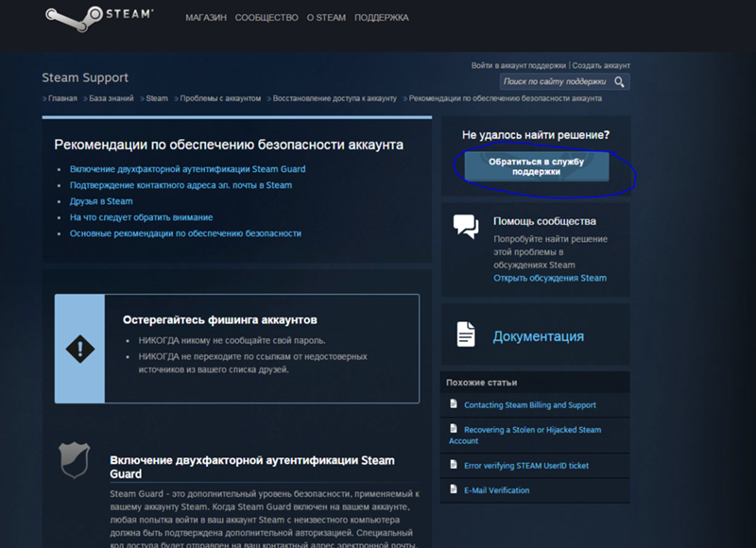Go to Рекомендации по обеспечению безопасности breadcrumb
The image size is (756, 548).
[506, 98]
